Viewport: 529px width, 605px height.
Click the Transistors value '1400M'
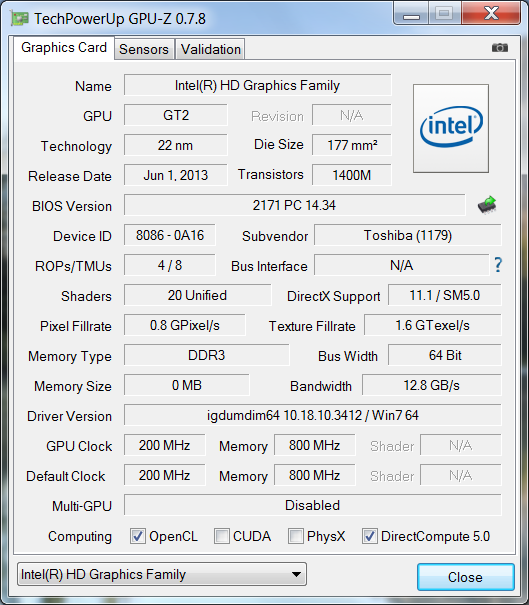[x=352, y=176]
